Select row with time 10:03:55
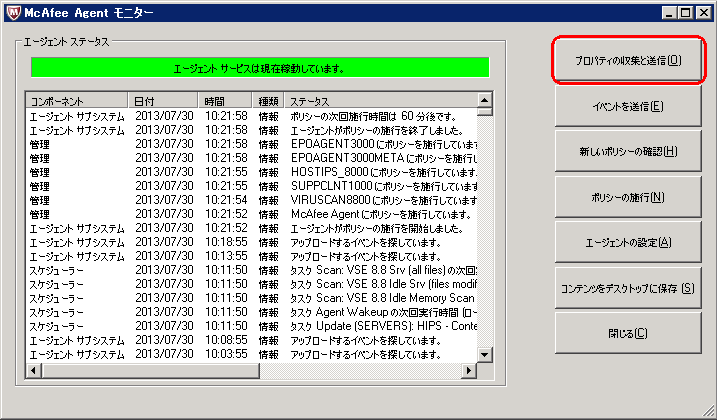Image resolution: width=717 pixels, height=420 pixels. coord(251,355)
